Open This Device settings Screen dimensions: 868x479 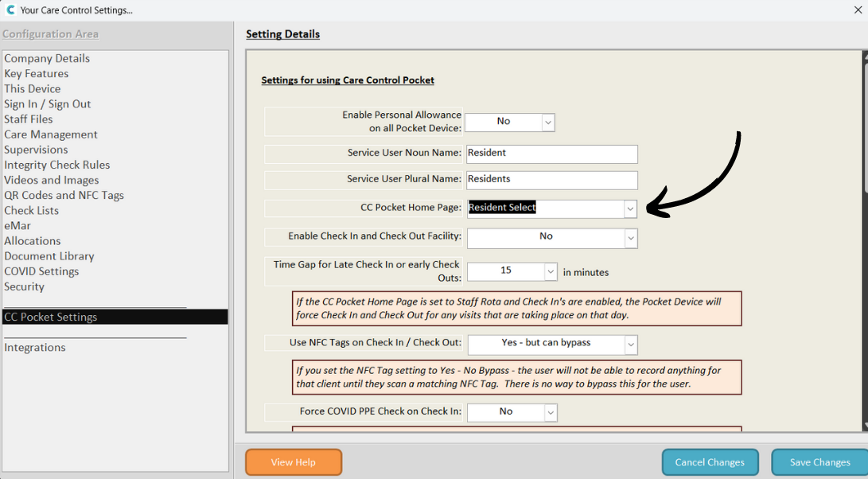pos(33,88)
